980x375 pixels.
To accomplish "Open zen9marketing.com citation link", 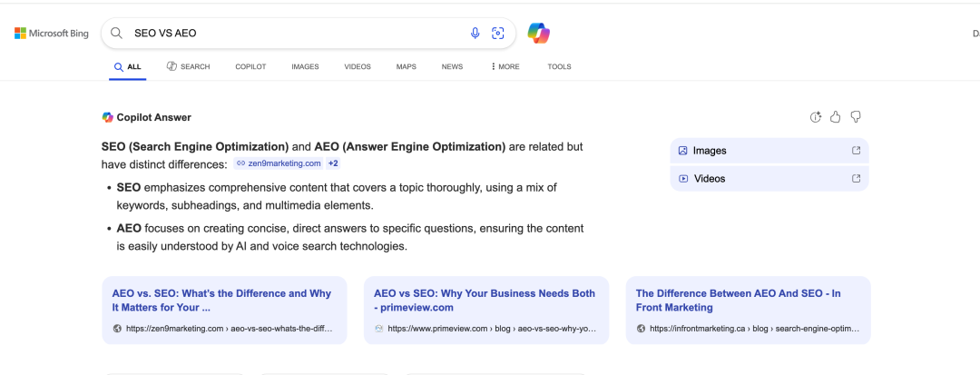I will point(279,163).
